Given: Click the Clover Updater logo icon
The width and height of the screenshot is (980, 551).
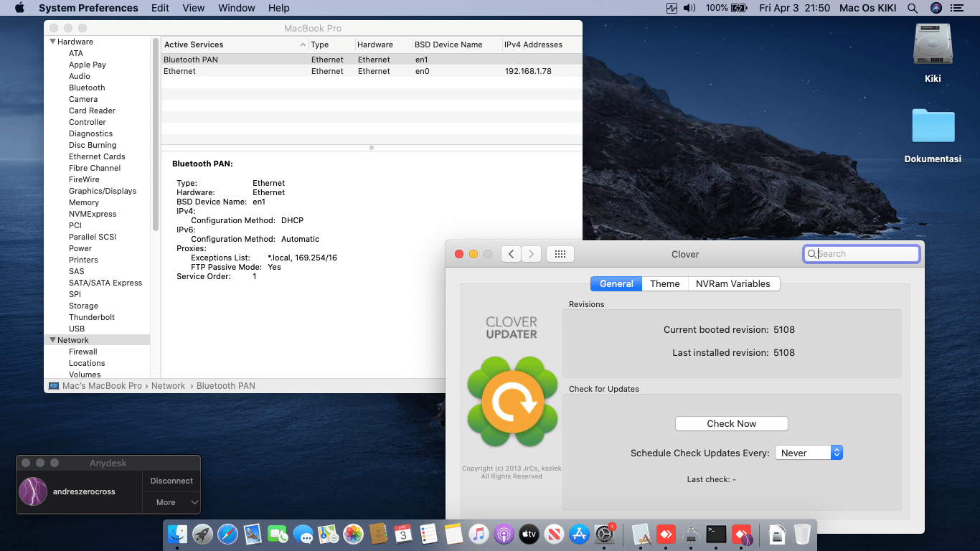Looking at the screenshot, I should click(x=512, y=402).
